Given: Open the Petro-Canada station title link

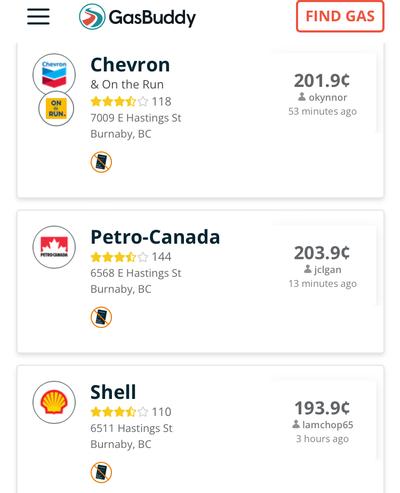Looking at the screenshot, I should [155, 237].
